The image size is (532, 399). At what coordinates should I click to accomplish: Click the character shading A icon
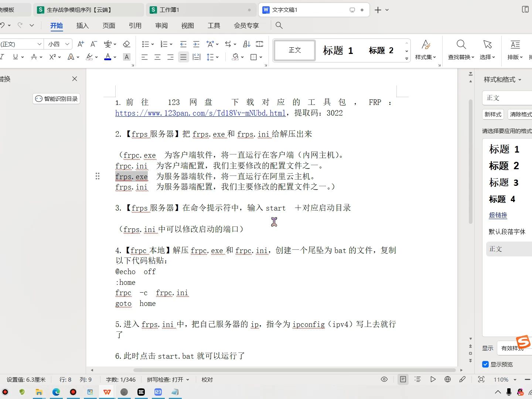click(x=127, y=57)
